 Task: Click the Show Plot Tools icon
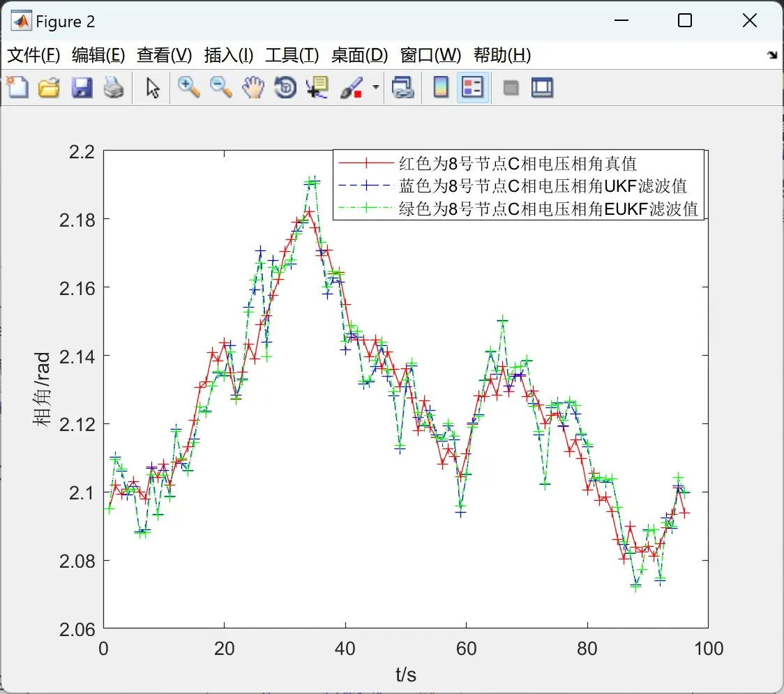click(542, 87)
